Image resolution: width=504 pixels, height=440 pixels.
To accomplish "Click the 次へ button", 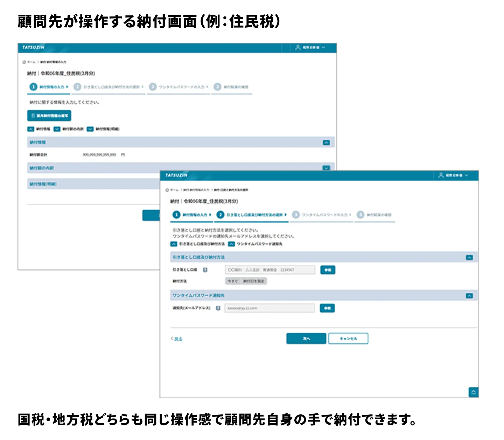I will pyautogui.click(x=306, y=338).
